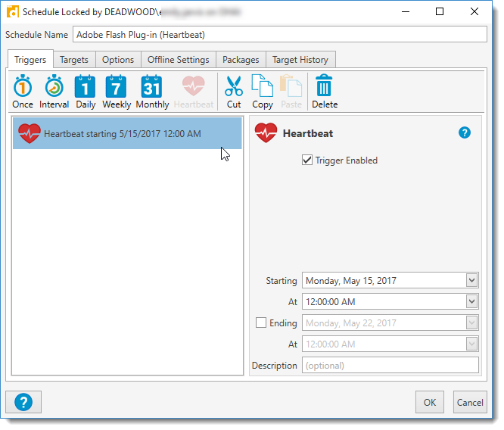The image size is (504, 430).
Task: Uncheck the Trigger Enabled checkbox
Action: (307, 160)
